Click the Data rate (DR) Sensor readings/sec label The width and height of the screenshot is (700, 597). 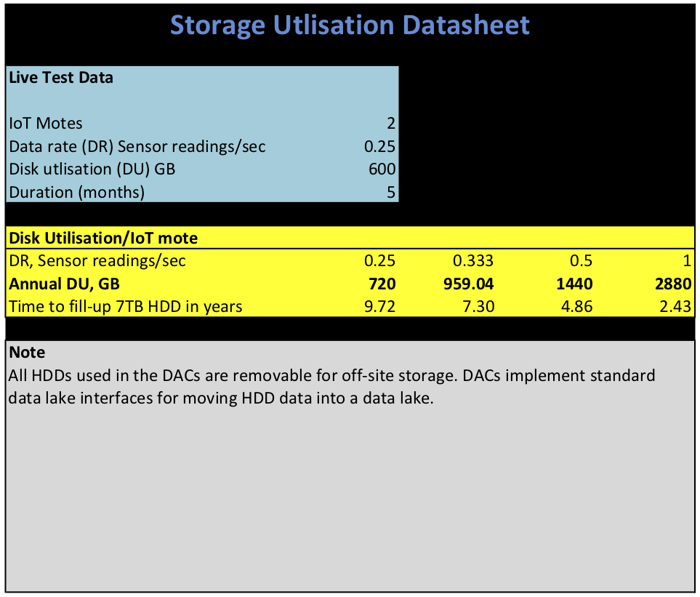(137, 147)
